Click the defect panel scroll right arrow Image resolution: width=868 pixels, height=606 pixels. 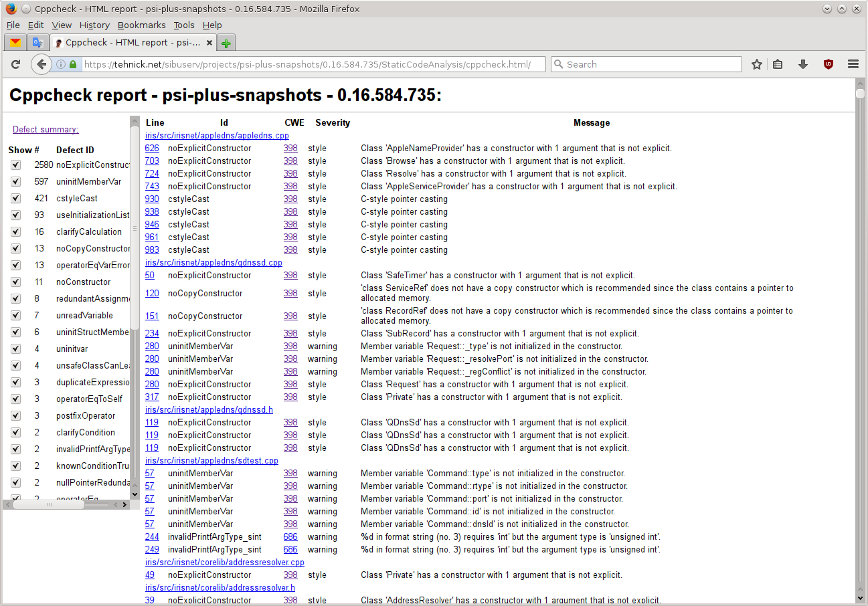point(124,504)
